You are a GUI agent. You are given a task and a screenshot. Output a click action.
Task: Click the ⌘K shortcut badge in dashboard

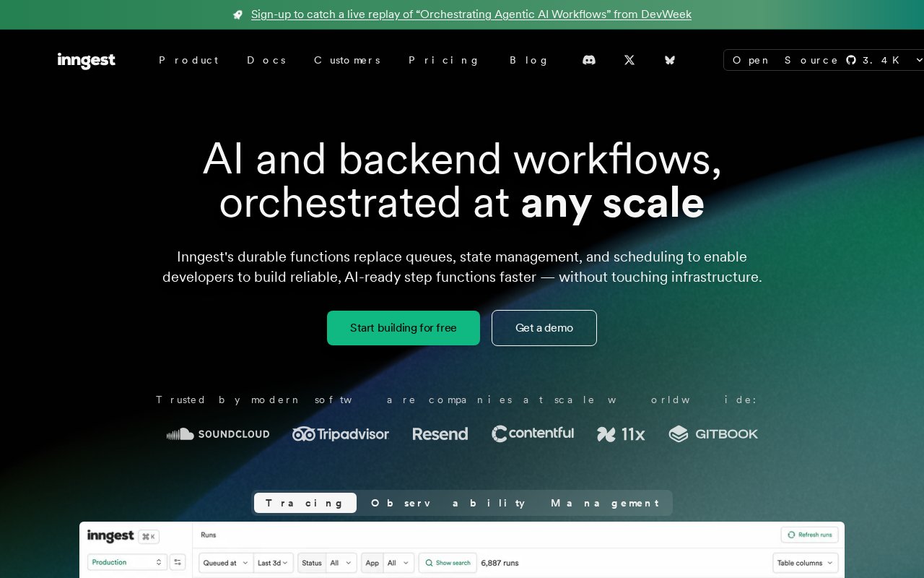click(149, 536)
